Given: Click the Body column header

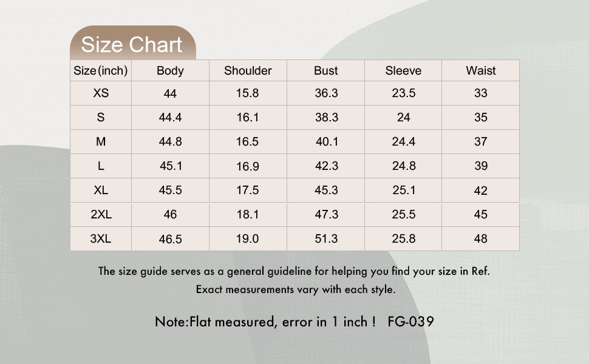Looking at the screenshot, I should click(170, 71).
